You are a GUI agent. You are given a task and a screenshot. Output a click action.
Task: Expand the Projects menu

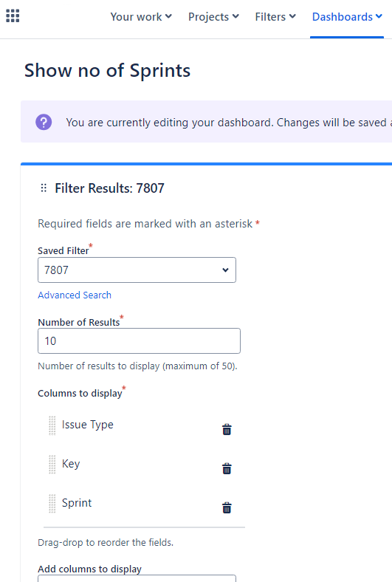(x=213, y=17)
